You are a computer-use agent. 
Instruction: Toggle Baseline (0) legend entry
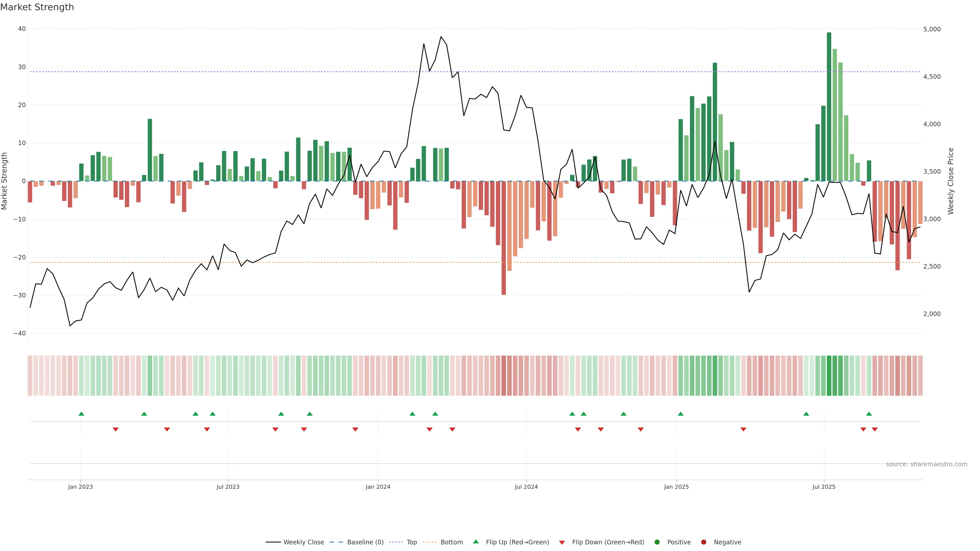tap(357, 542)
